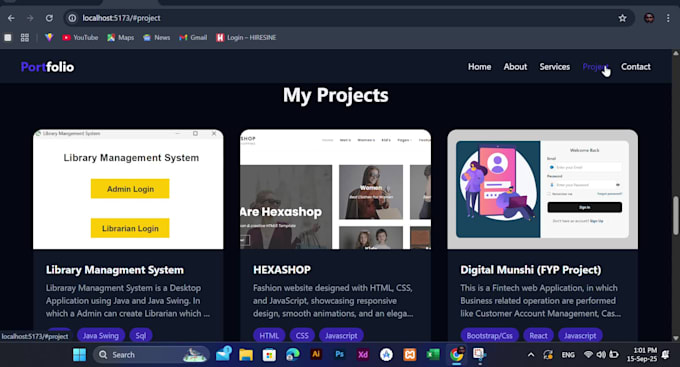Click the browser forward arrow
Screen dimensions: 680x367
[30, 18]
